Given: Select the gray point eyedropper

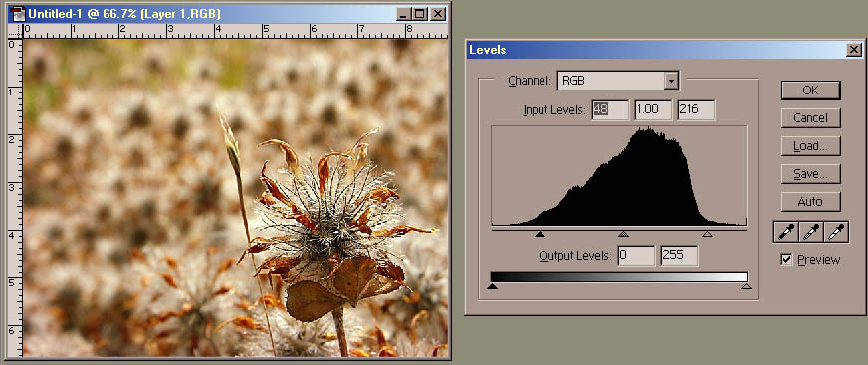Looking at the screenshot, I should click(811, 233).
